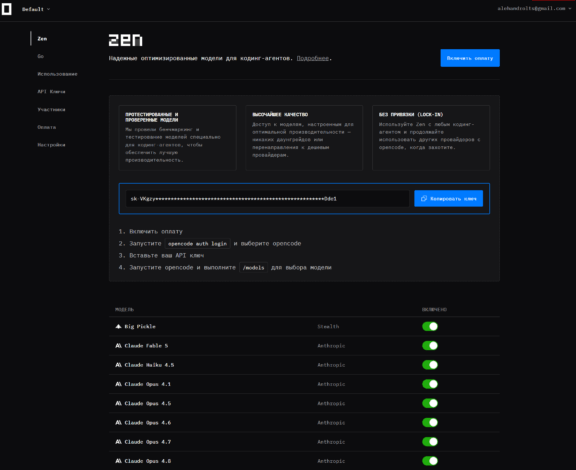Disable the Claude Fable 5 toggle
This screenshot has height=470, width=576.
(430, 346)
